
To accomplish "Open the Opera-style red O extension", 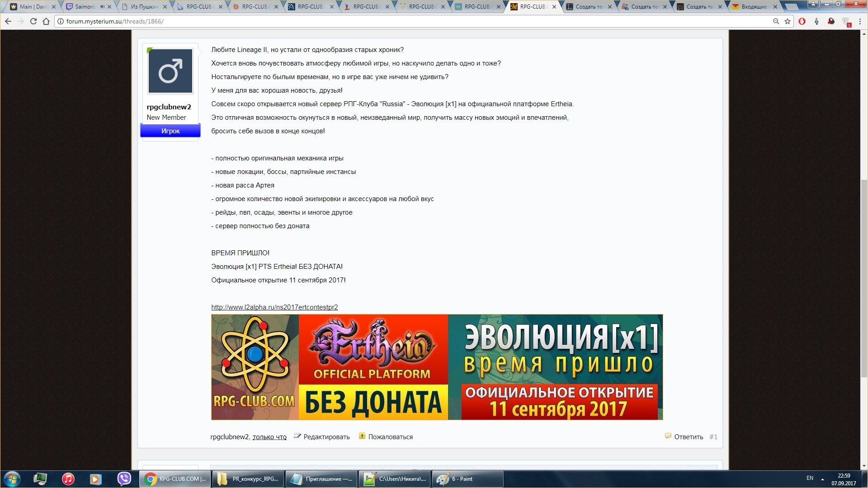I will 802,21.
